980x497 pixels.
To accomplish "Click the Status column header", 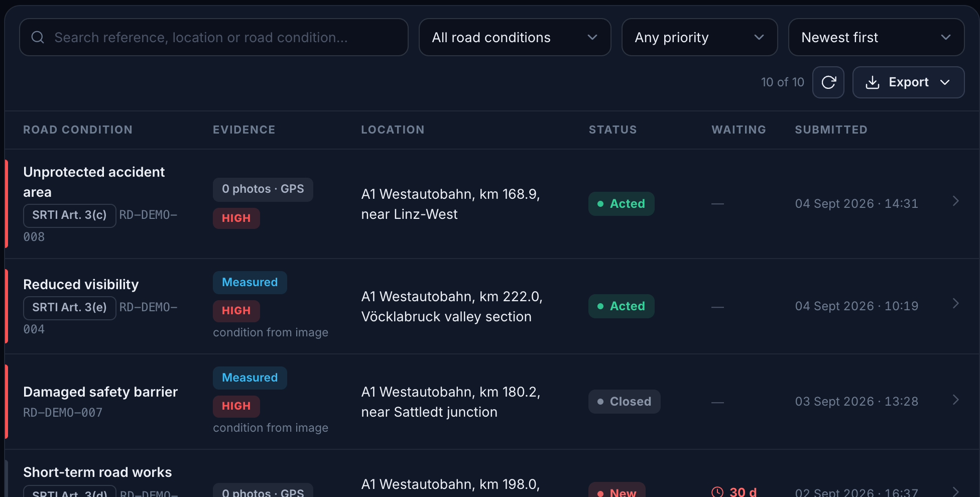I will point(612,130).
